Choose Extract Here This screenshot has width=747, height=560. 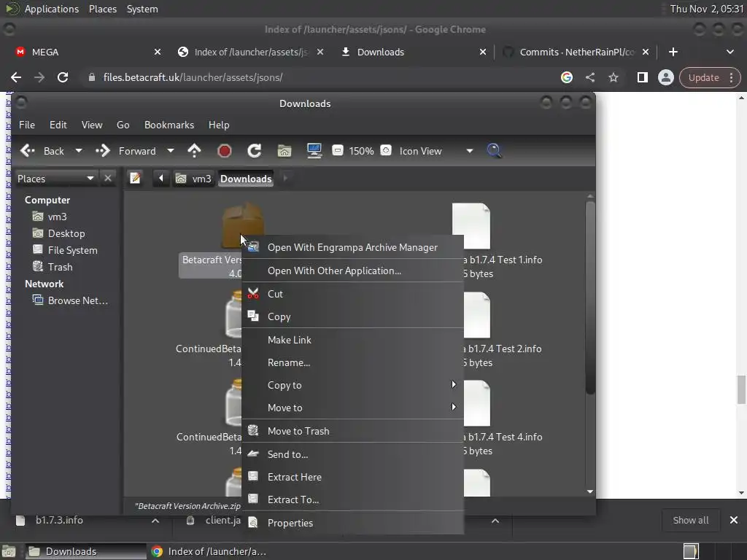tap(352, 477)
